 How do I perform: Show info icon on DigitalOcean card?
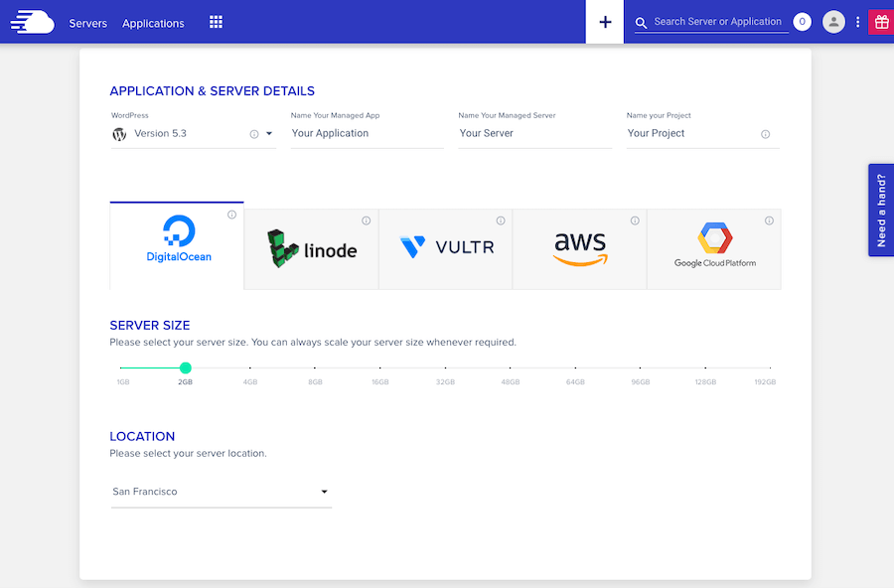(231, 215)
